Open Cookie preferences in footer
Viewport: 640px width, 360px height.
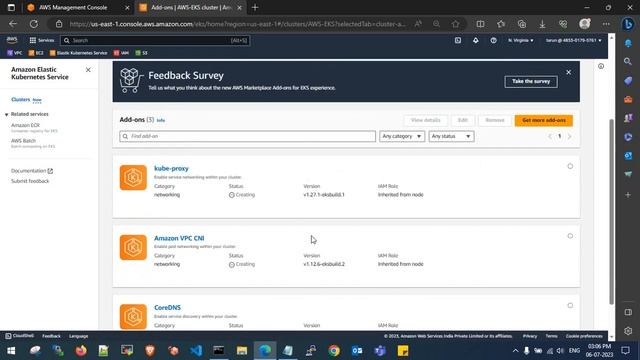point(584,336)
